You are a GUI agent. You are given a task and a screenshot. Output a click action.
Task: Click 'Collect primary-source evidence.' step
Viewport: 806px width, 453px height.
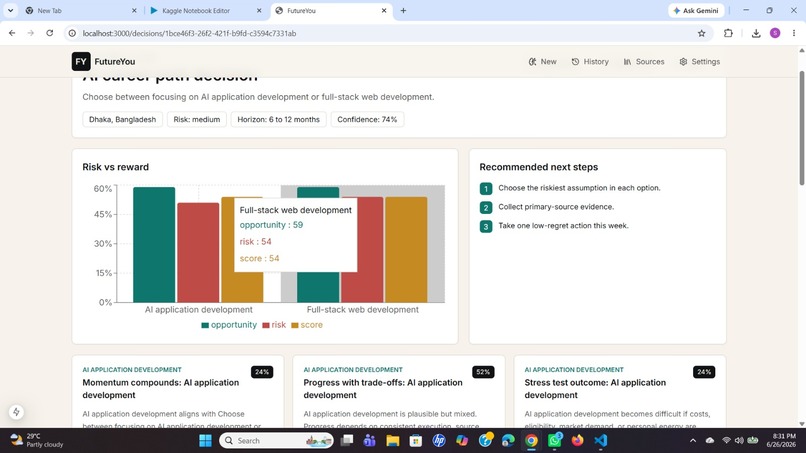pos(556,207)
